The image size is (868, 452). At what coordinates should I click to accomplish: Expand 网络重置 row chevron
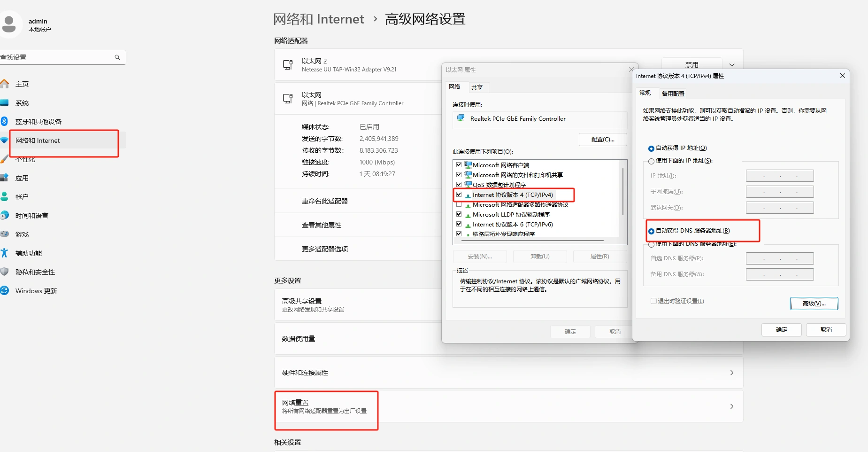click(732, 406)
